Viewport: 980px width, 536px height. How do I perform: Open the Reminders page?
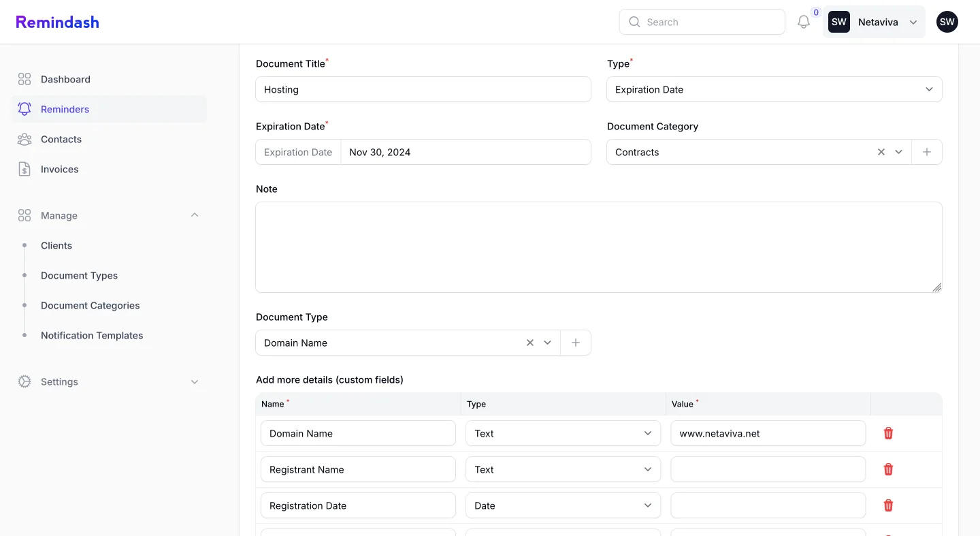(x=109, y=109)
